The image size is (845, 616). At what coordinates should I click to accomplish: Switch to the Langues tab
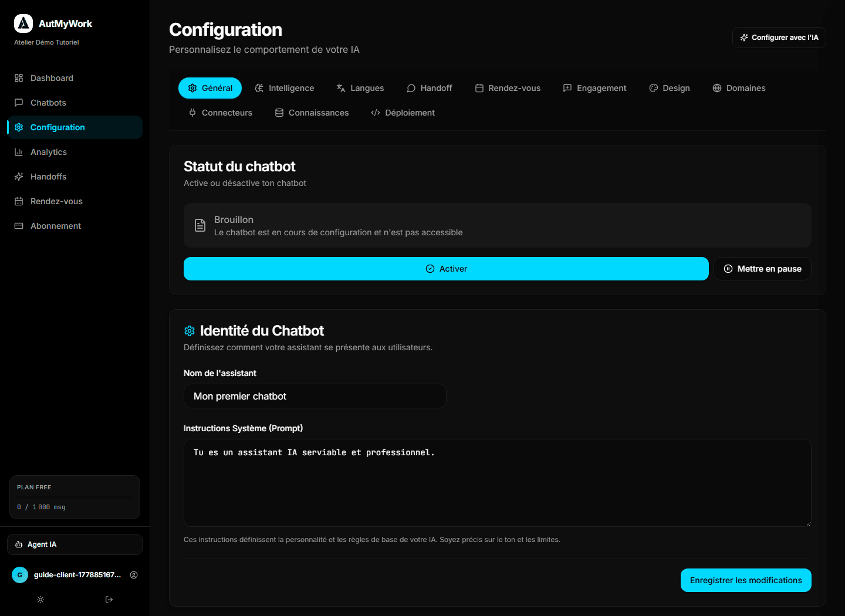(x=360, y=88)
